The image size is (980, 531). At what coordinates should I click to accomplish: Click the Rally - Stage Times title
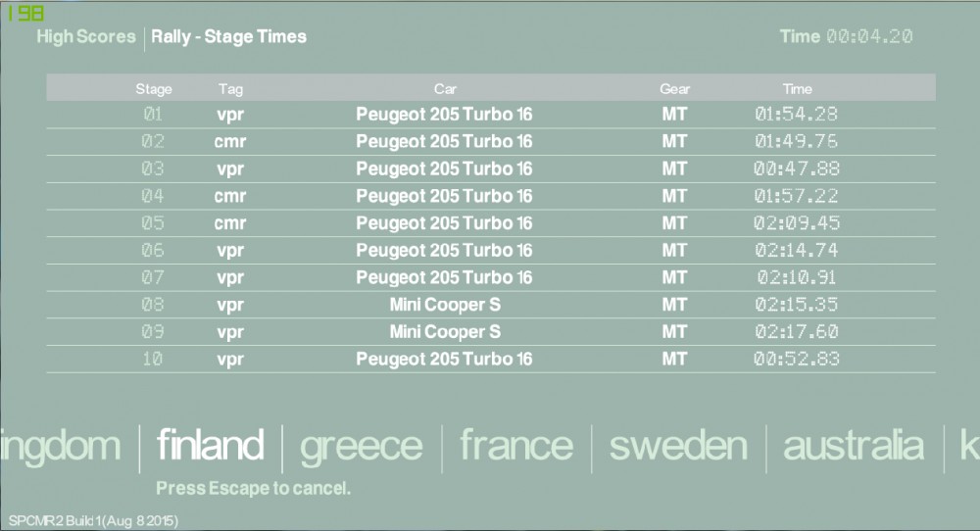pos(228,37)
